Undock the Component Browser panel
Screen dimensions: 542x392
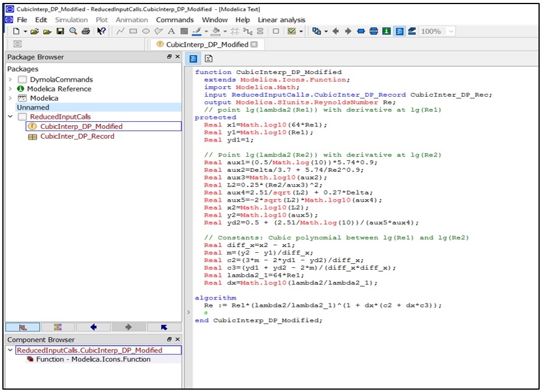170,340
